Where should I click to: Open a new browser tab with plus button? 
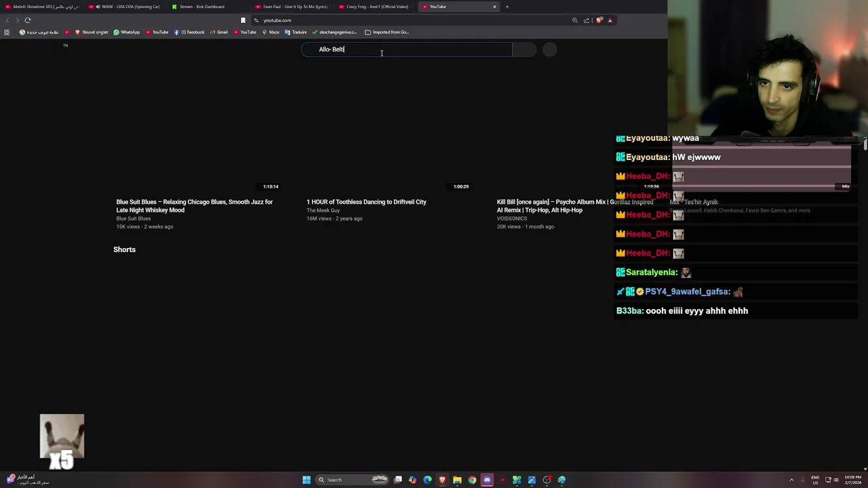(507, 7)
